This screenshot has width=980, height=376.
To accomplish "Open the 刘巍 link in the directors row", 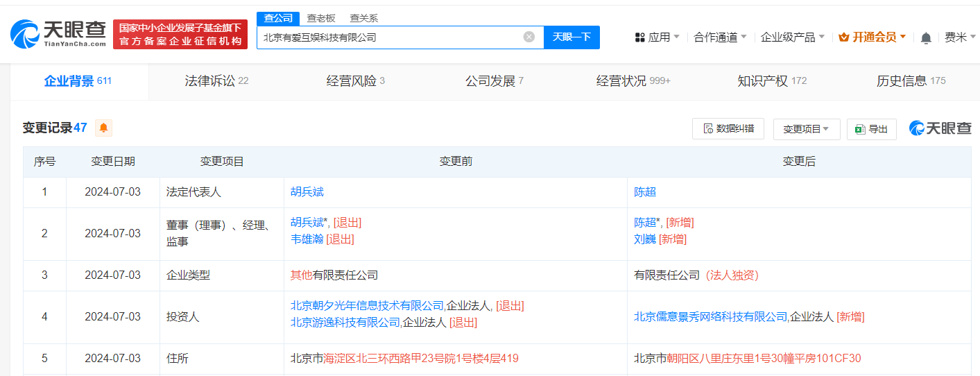I will [x=645, y=239].
